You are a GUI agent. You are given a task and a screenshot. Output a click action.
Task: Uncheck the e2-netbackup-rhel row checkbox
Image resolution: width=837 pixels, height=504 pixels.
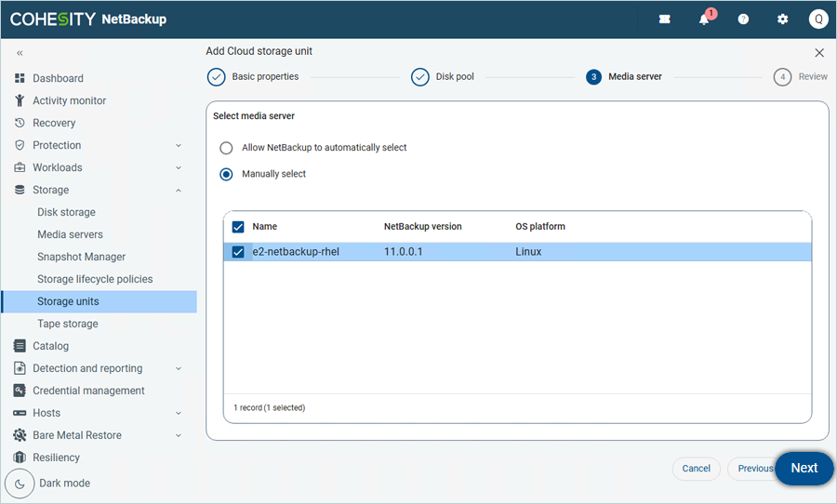tap(238, 252)
